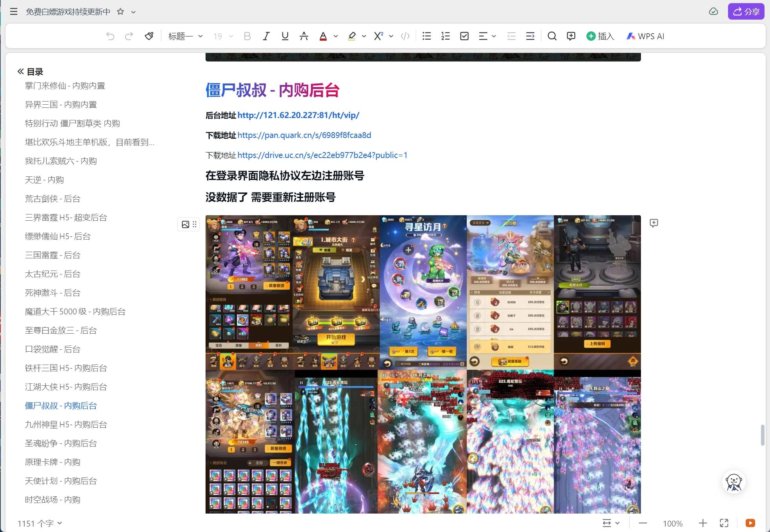Create a numbered list
This screenshot has height=532, width=770.
click(446, 36)
